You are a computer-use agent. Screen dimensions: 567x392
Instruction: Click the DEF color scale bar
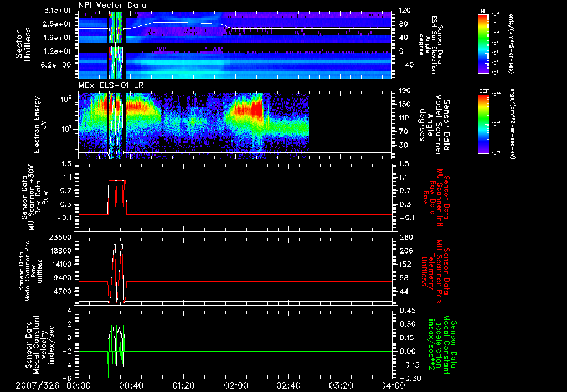click(483, 124)
